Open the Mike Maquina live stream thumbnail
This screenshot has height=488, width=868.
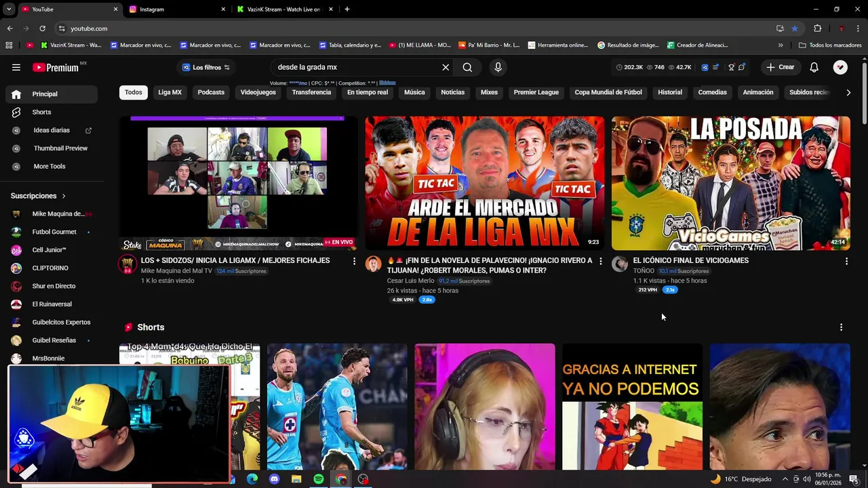(239, 183)
